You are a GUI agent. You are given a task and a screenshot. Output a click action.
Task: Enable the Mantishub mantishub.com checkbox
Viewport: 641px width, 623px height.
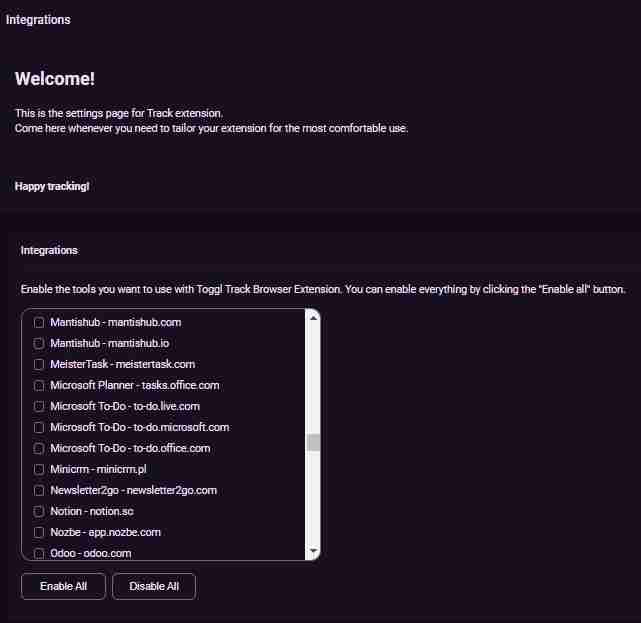(x=39, y=322)
